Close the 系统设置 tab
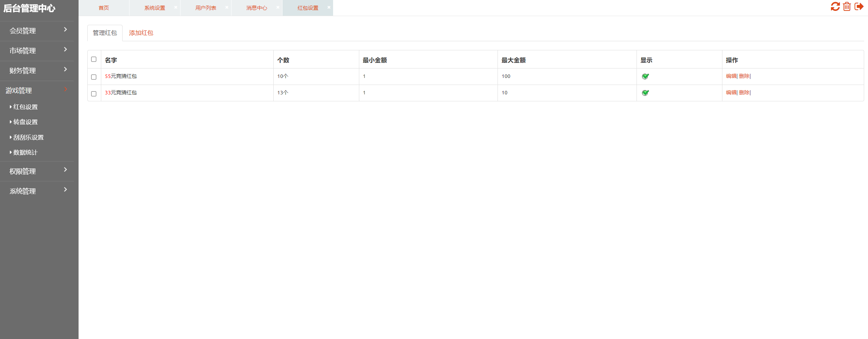 (176, 7)
